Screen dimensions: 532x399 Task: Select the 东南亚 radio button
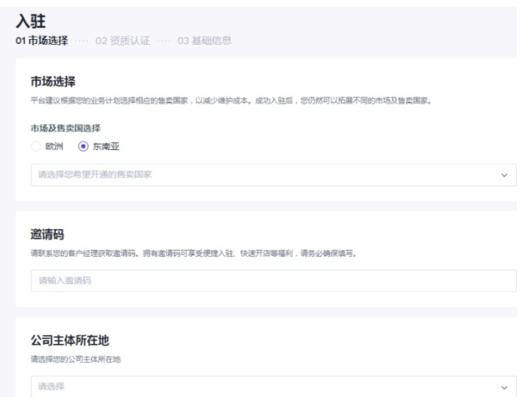pyautogui.click(x=82, y=146)
